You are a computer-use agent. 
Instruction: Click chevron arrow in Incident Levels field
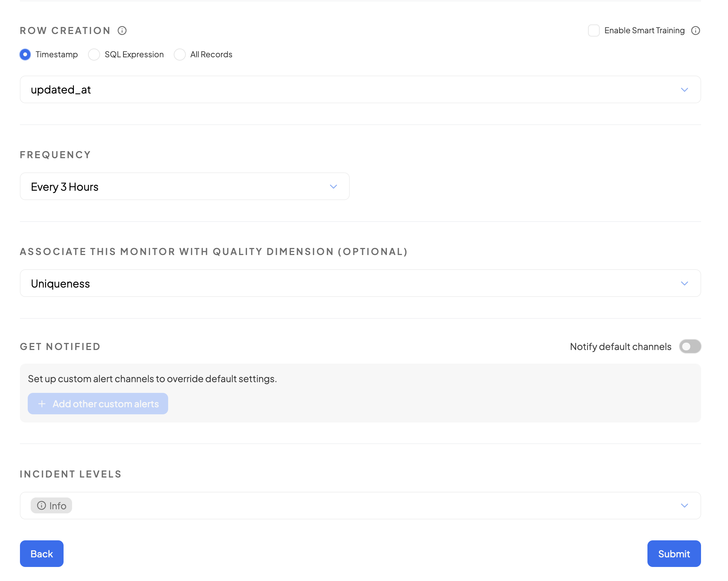tap(684, 506)
